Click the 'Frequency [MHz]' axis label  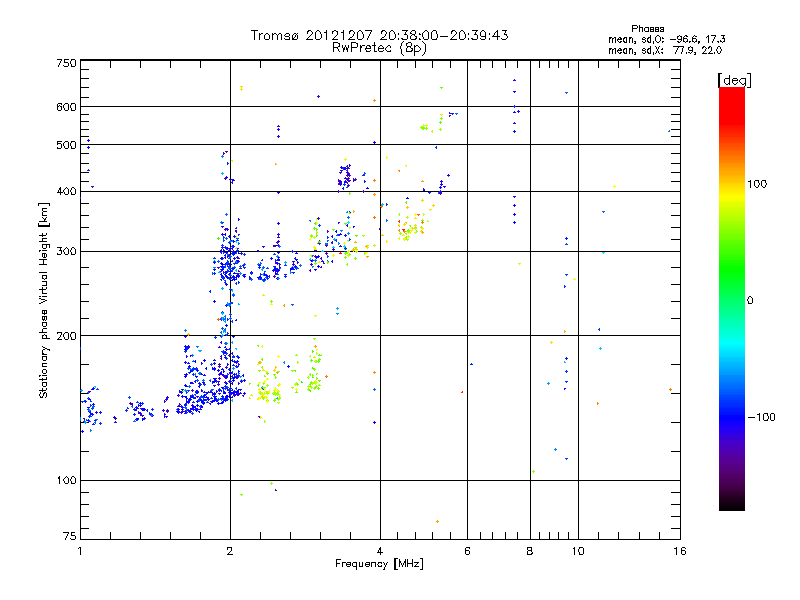379,564
